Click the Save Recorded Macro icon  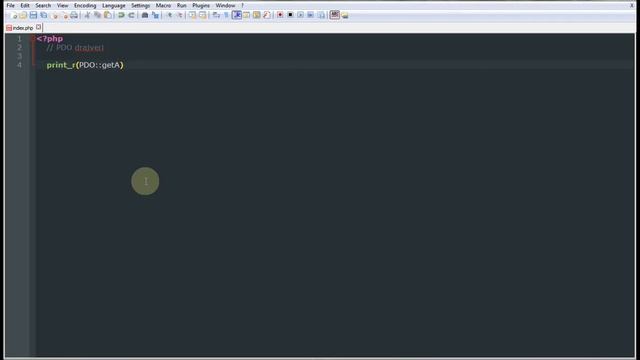pos(321,16)
